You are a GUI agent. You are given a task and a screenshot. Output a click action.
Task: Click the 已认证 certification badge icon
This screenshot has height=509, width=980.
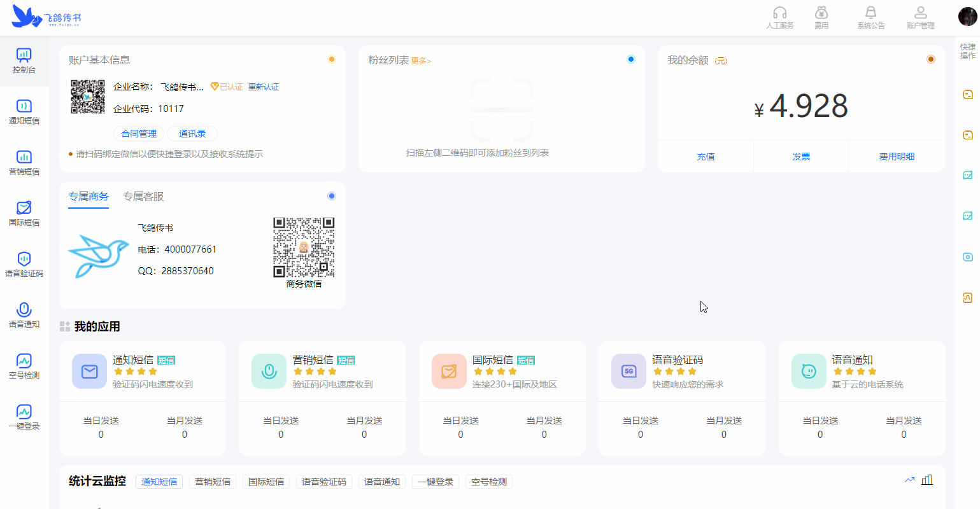point(215,87)
